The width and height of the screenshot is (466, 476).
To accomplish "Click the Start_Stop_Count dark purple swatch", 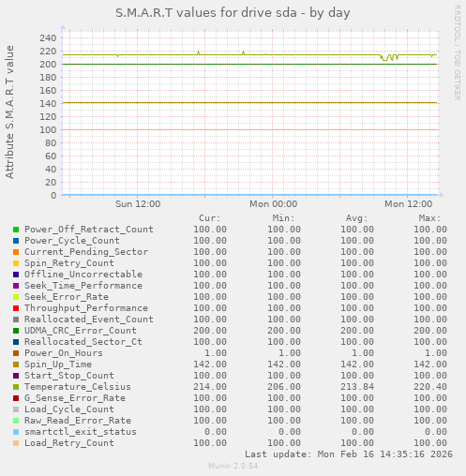I will [x=16, y=376].
